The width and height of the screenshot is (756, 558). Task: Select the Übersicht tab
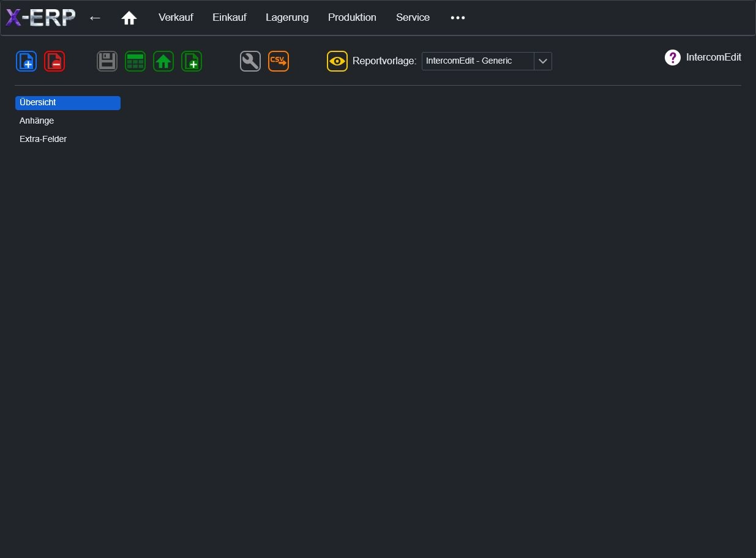click(x=68, y=103)
